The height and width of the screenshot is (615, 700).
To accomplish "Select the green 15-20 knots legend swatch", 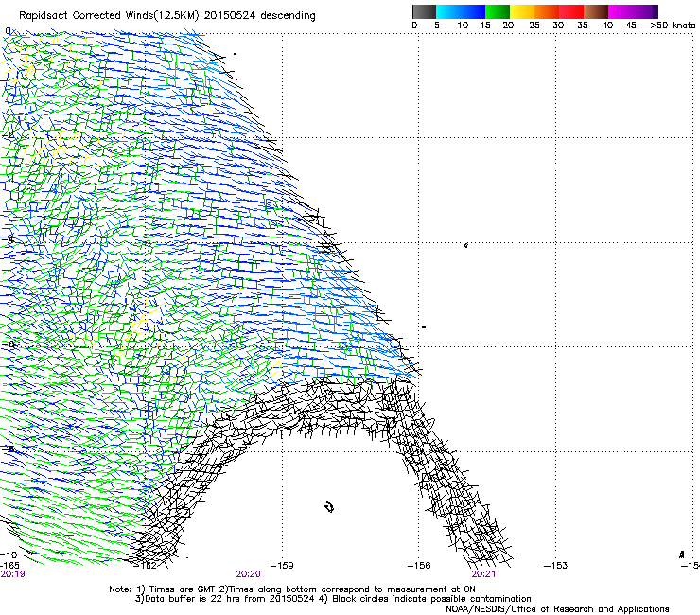I will [498, 11].
